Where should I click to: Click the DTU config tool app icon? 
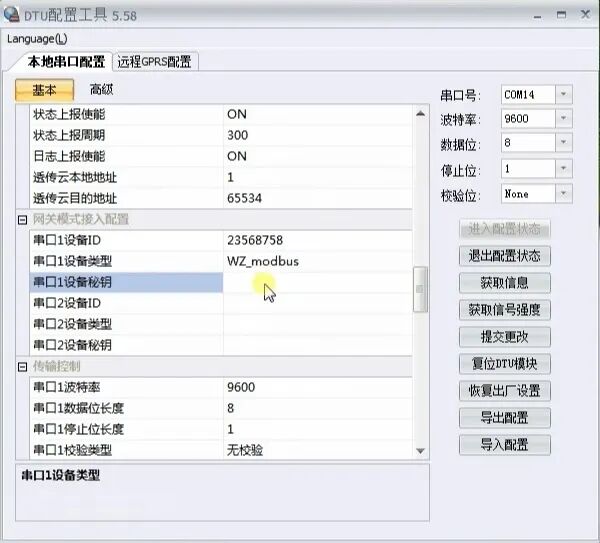click(11, 15)
